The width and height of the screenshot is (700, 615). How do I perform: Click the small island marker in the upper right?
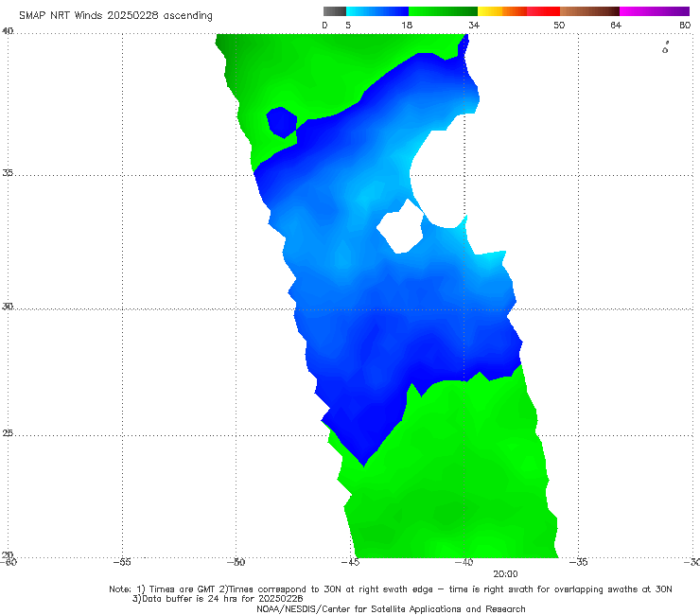(x=666, y=47)
